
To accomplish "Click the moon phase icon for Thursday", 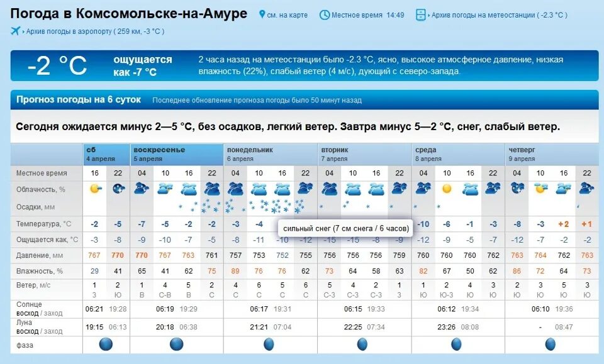I will point(551,344).
